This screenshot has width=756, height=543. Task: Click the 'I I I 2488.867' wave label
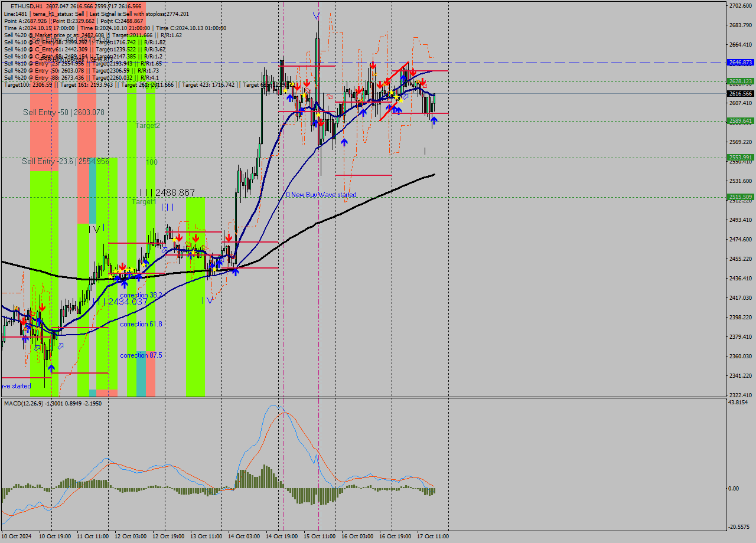[167, 192]
